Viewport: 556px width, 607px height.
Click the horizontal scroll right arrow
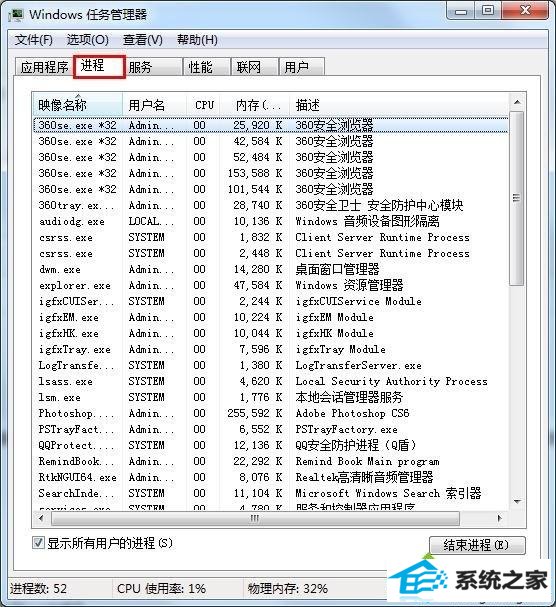(499, 518)
